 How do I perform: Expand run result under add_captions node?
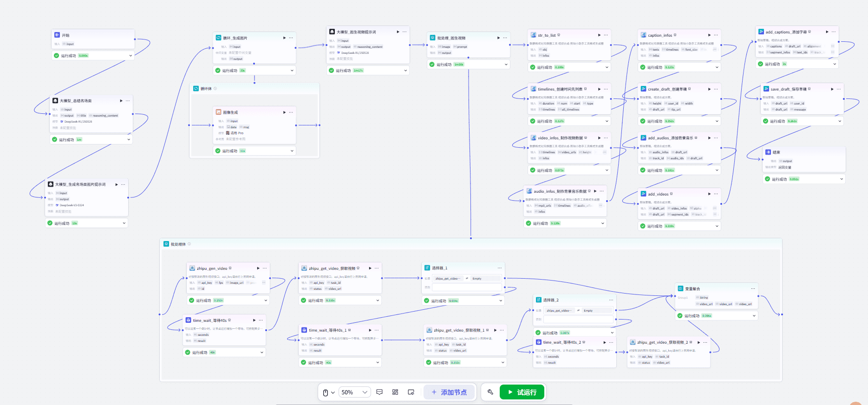tap(835, 64)
